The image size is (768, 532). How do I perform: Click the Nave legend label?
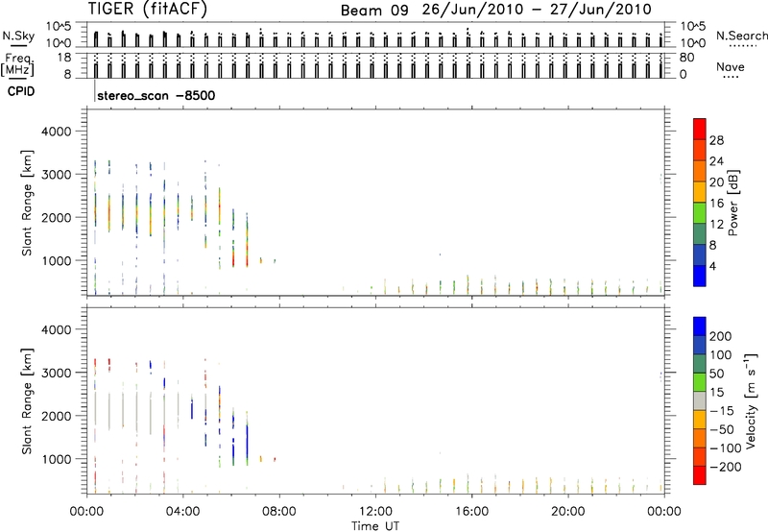point(731,67)
